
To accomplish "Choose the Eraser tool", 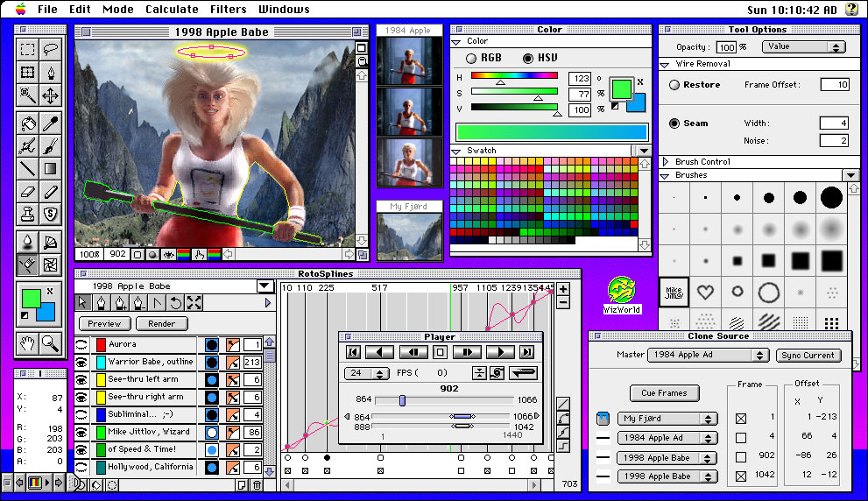I will pyautogui.click(x=28, y=190).
